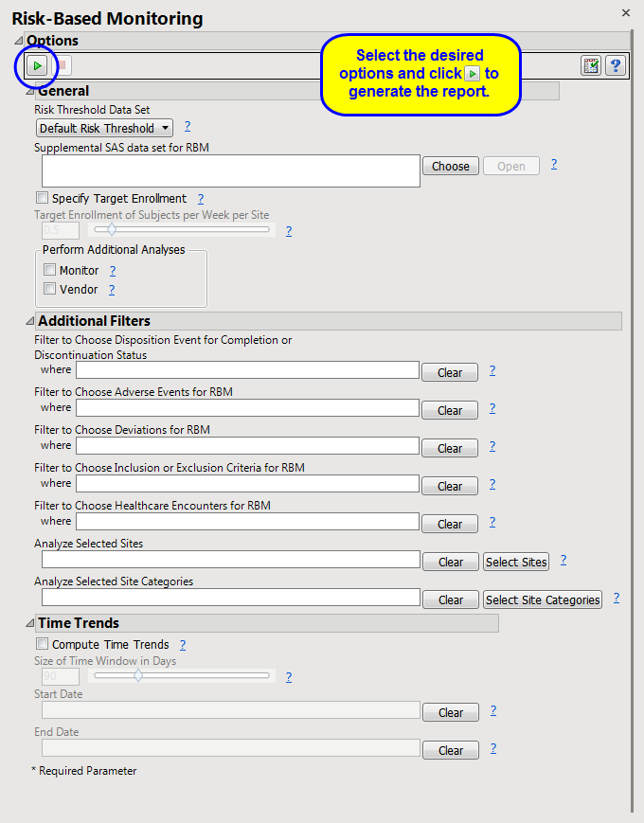
Task: Open help for Vendor option
Action: coord(112,289)
